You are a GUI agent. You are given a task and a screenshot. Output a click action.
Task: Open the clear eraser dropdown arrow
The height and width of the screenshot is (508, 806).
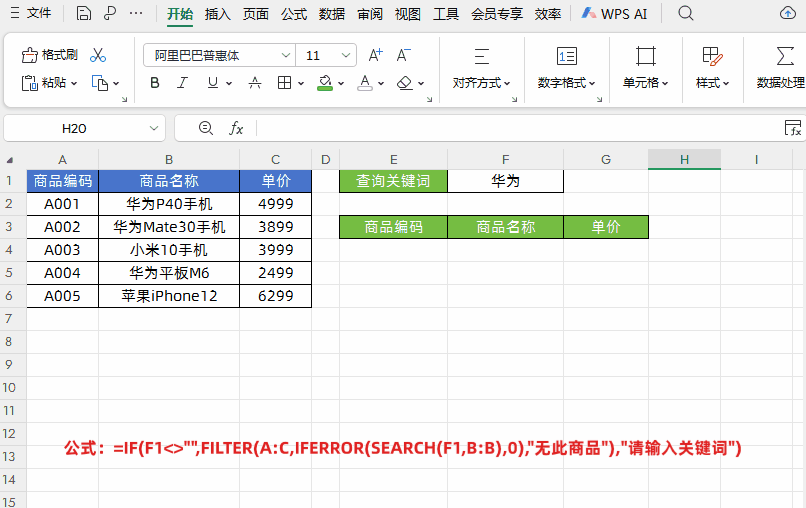pos(421,83)
